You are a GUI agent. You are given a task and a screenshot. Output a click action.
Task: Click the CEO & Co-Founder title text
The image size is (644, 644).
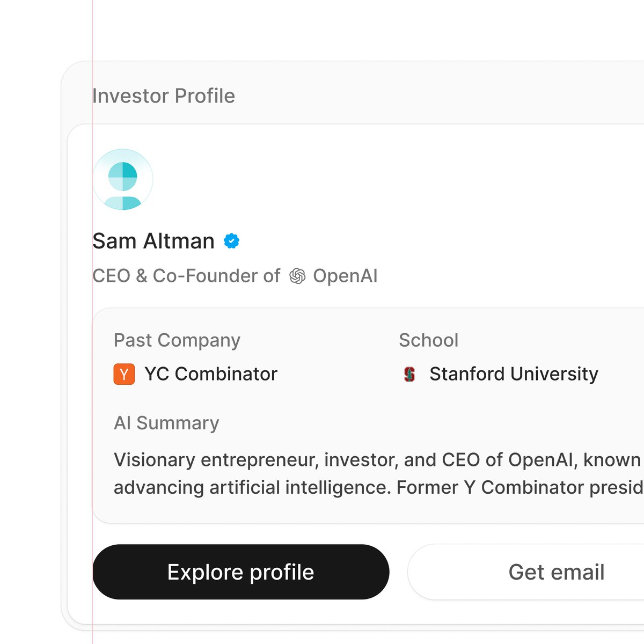[186, 276]
